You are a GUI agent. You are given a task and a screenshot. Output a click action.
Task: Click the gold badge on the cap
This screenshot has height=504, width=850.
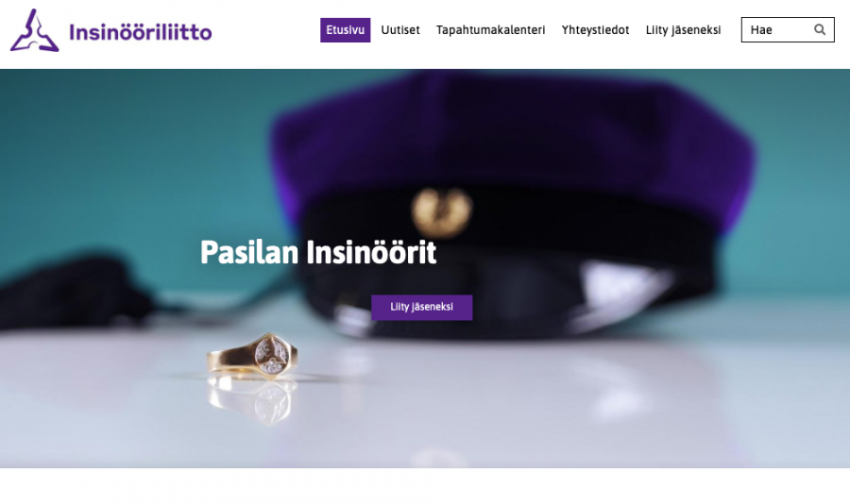441,212
